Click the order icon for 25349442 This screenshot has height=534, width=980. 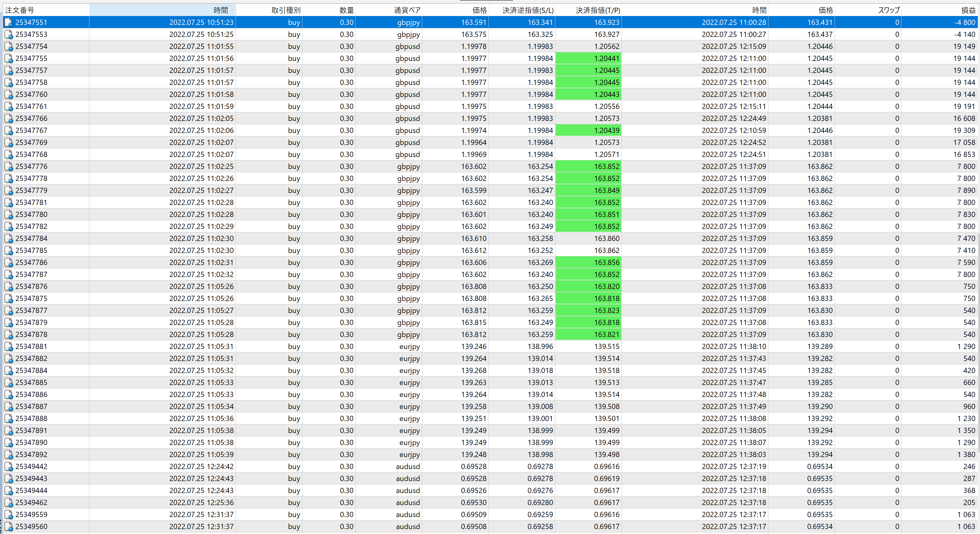8,467
